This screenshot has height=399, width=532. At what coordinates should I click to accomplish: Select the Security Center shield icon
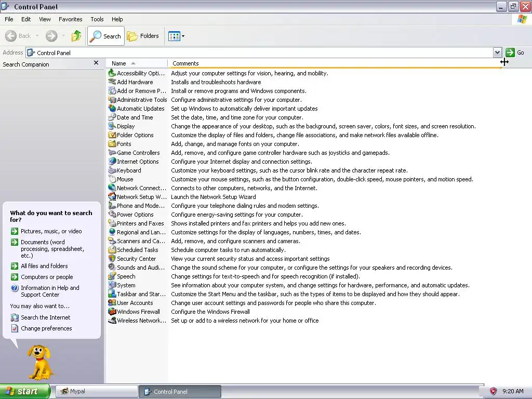pyautogui.click(x=112, y=258)
